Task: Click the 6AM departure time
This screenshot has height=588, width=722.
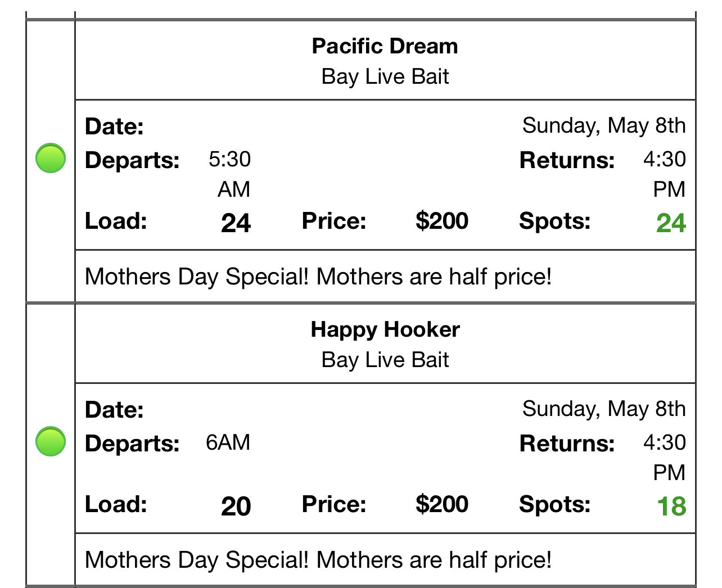Action: click(228, 442)
